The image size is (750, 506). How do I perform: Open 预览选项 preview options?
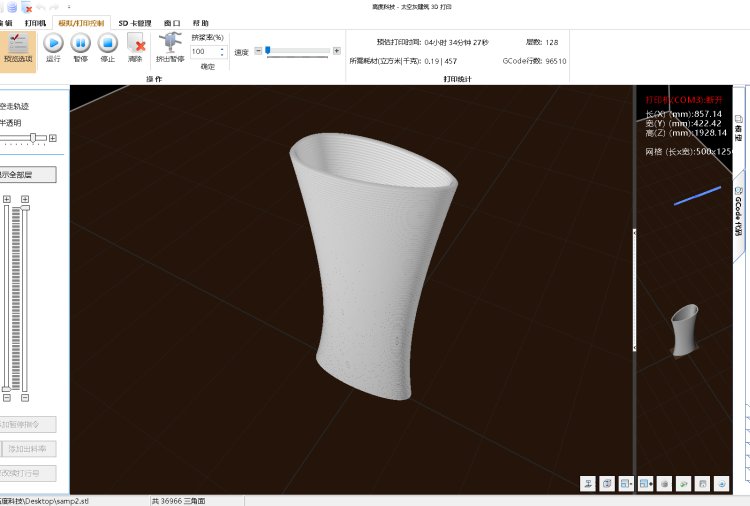[x=18, y=46]
